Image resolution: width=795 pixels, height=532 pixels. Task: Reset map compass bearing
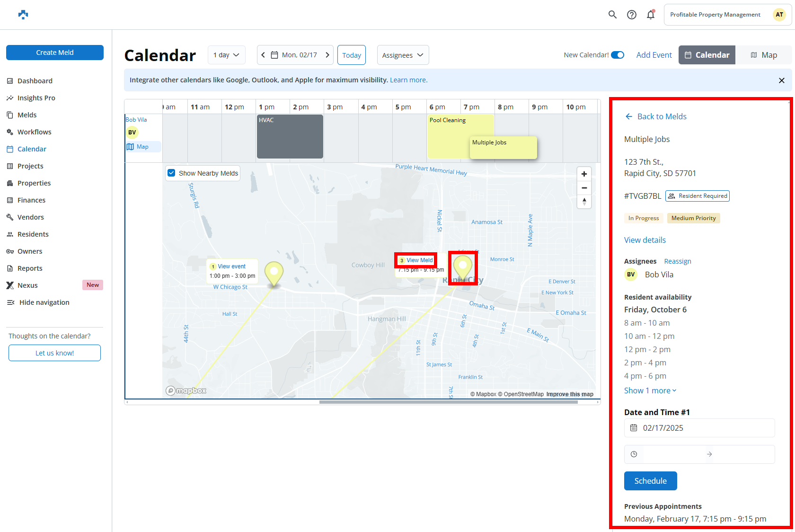tap(584, 202)
